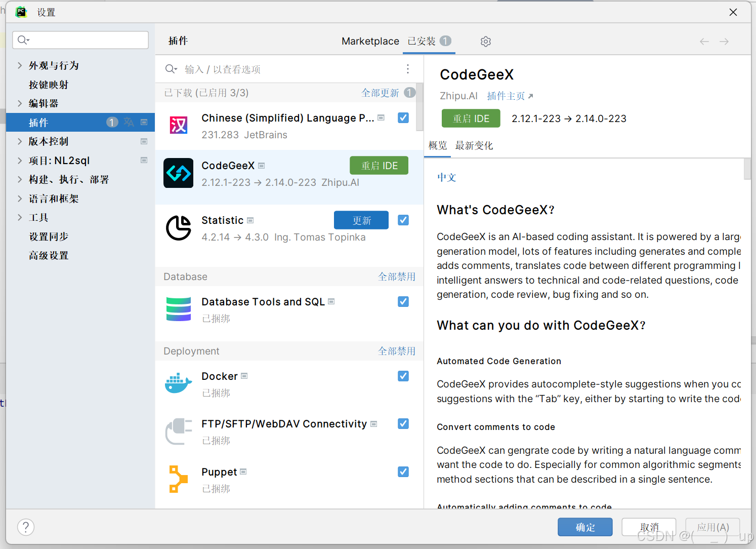Expand the 项目: NL2sql group
Viewport: 756px width, 549px height.
[x=20, y=161]
